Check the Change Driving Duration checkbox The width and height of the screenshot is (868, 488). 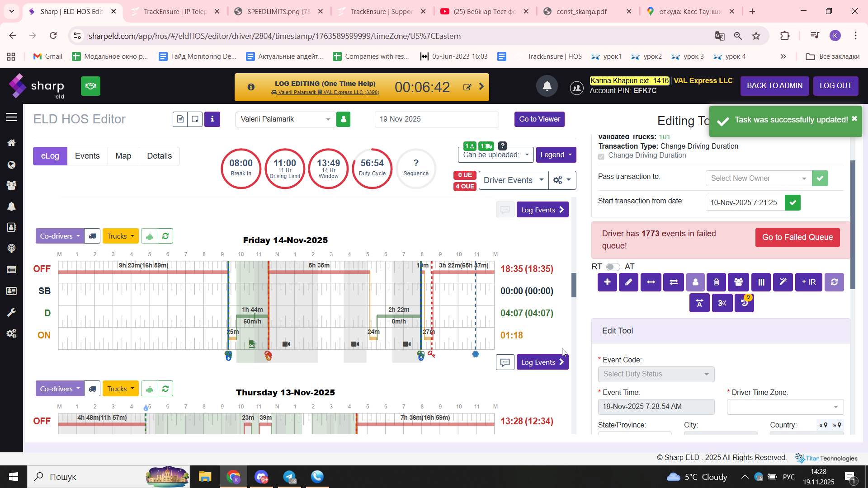[x=601, y=156]
